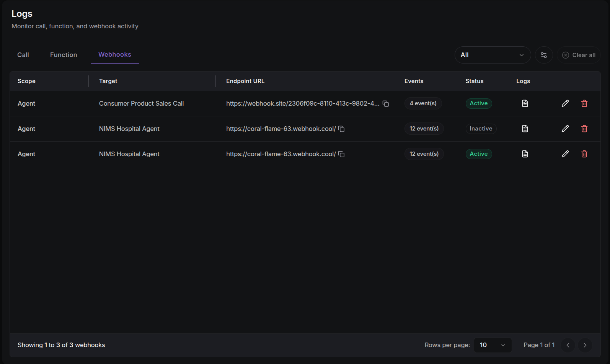
Task: Copy the Active NIMS Hospital Agent endpoint URL
Action: click(341, 154)
